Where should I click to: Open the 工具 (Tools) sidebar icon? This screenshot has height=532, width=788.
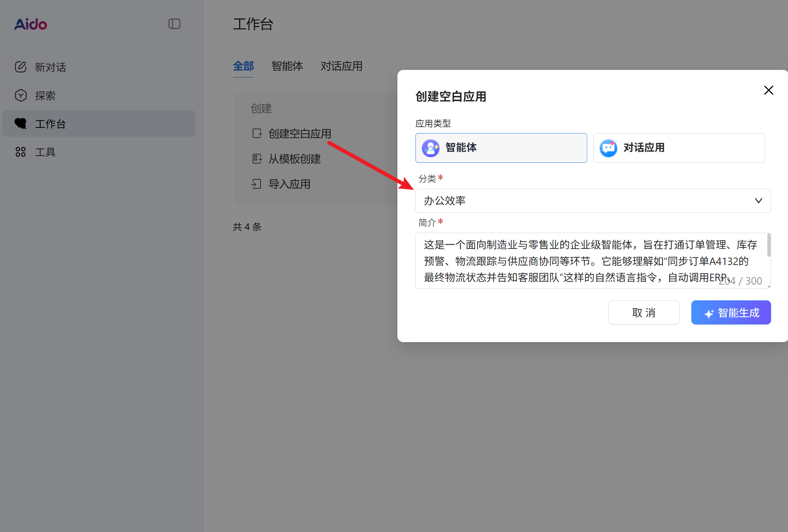click(21, 152)
